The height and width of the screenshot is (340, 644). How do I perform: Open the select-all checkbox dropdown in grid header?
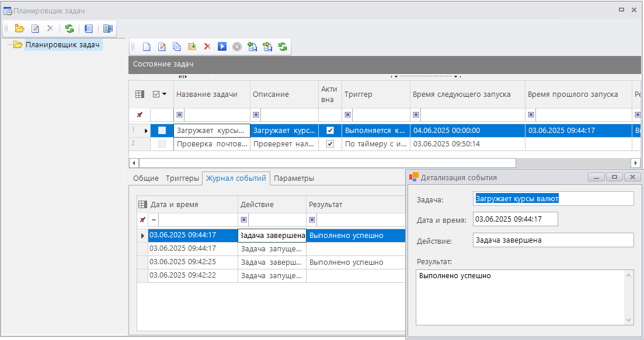click(165, 94)
